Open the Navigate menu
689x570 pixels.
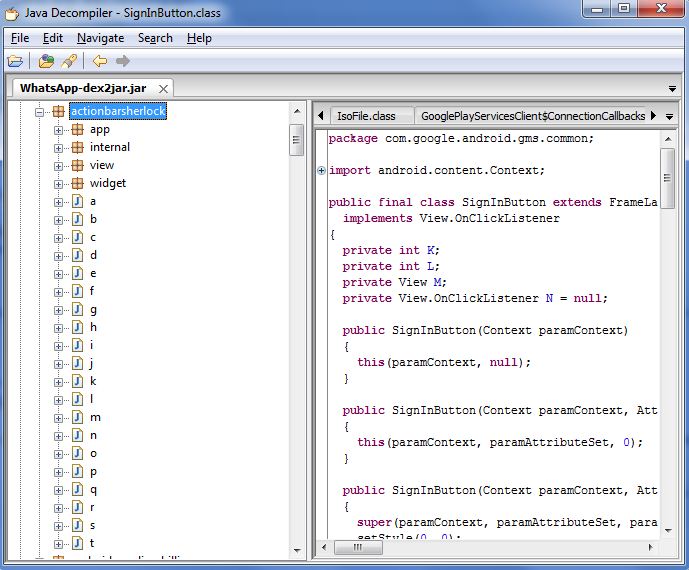(100, 38)
